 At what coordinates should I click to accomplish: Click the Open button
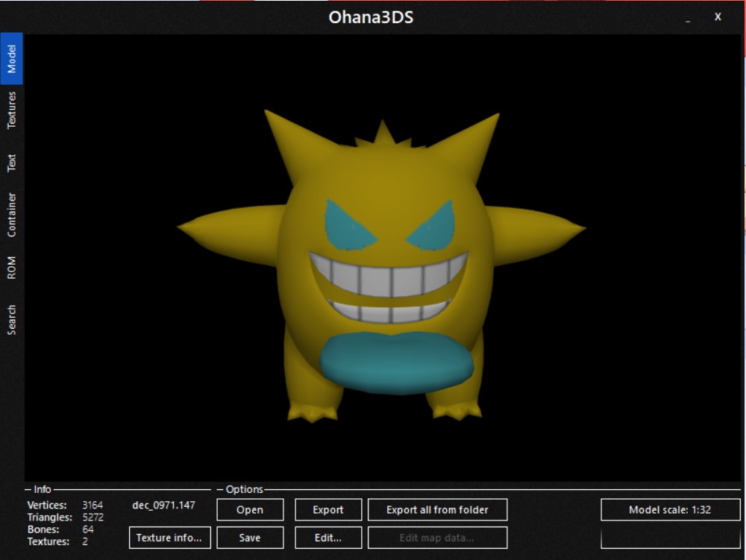coord(250,509)
